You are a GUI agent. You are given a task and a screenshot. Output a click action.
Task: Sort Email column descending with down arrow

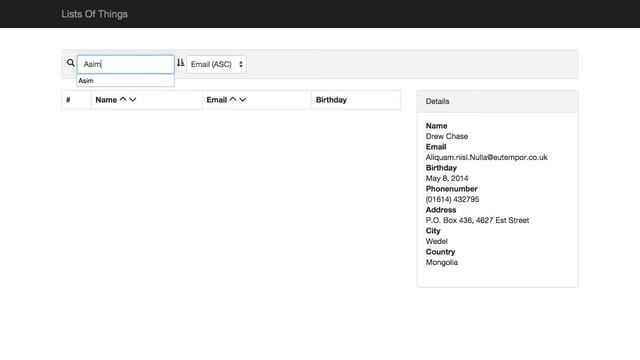[x=242, y=100]
